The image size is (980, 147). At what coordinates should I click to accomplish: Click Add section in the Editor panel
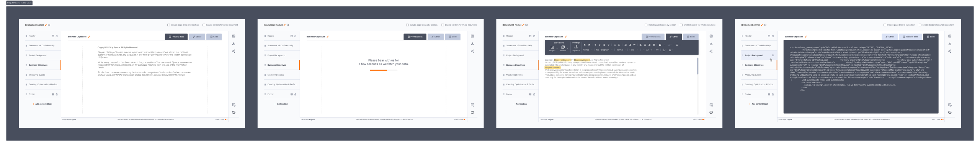[x=520, y=104]
